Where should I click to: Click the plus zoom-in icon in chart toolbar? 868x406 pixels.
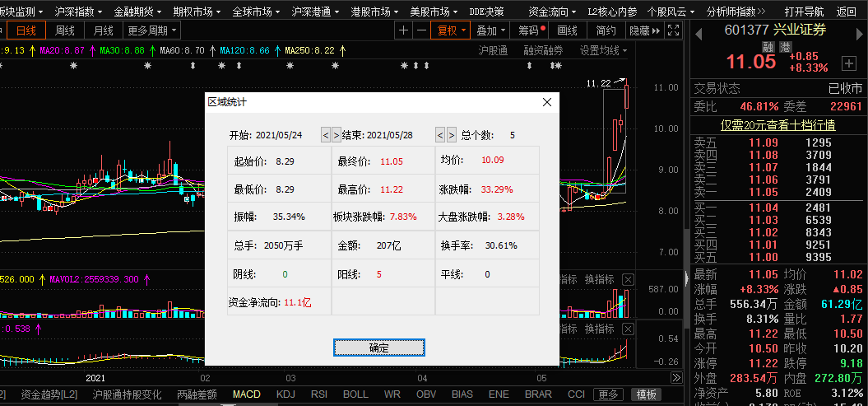pos(403,30)
